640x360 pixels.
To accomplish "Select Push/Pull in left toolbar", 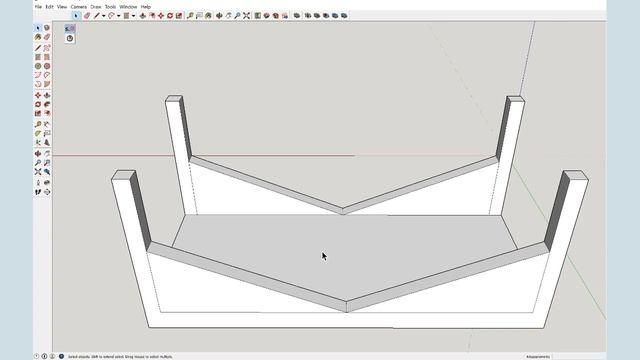I will pyautogui.click(x=47, y=95).
